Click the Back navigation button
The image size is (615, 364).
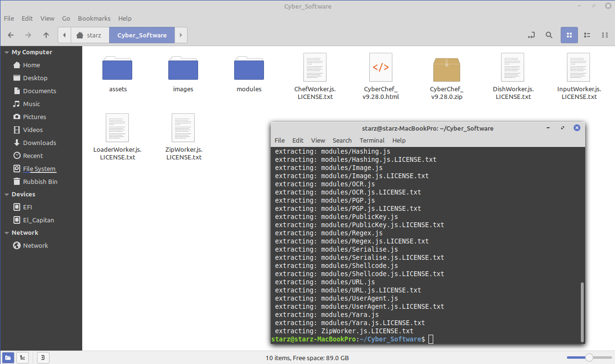coord(10,35)
